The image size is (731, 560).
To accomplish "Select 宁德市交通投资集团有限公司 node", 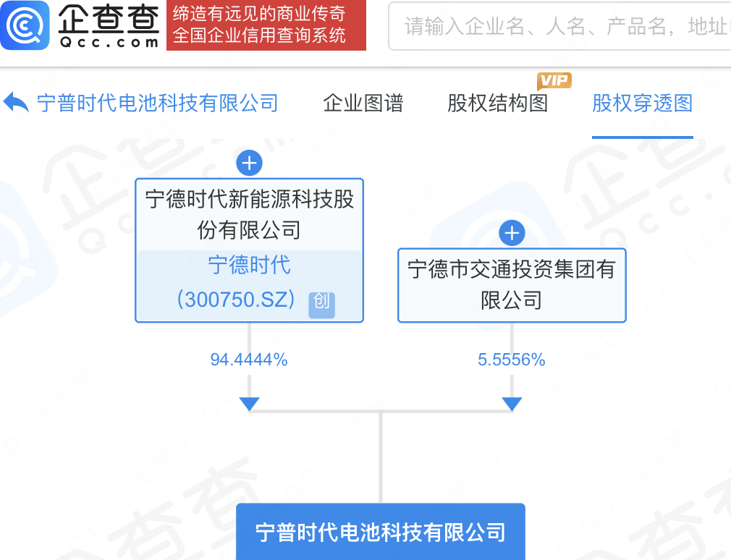I will click(512, 285).
